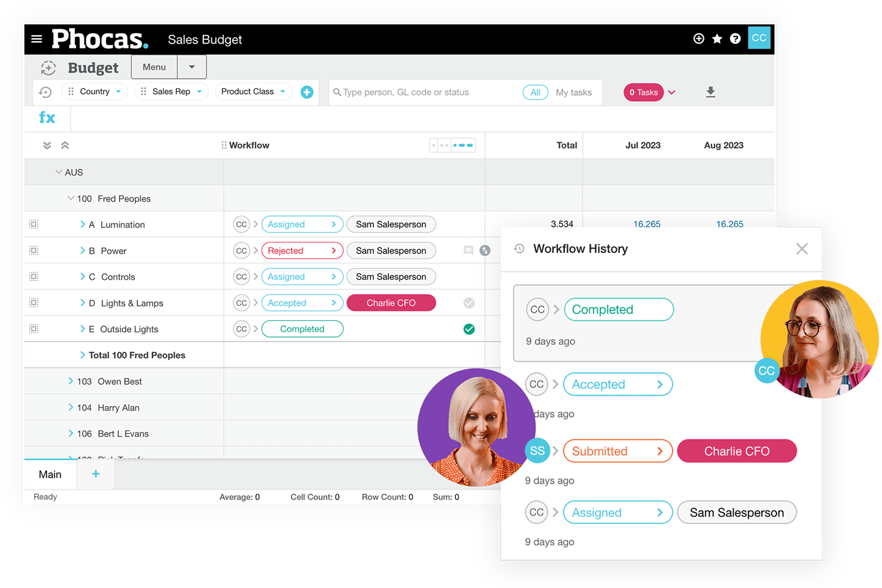Expand the tasks list chevron
This screenshot has height=588, width=882.
(x=672, y=92)
